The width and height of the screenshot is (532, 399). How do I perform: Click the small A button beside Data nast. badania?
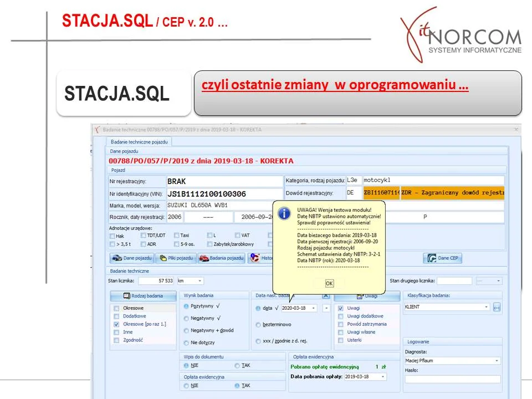[326, 296]
